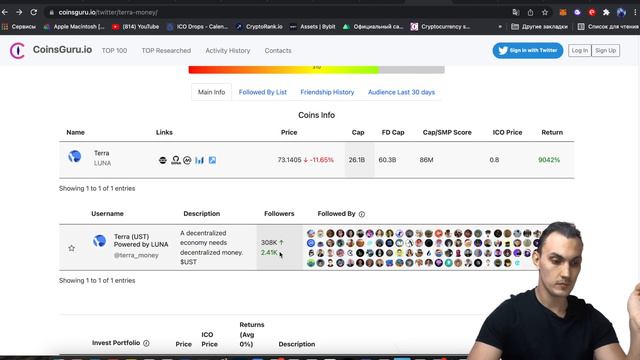Sort Coins Info by the Price column
640x360 pixels.
point(289,132)
